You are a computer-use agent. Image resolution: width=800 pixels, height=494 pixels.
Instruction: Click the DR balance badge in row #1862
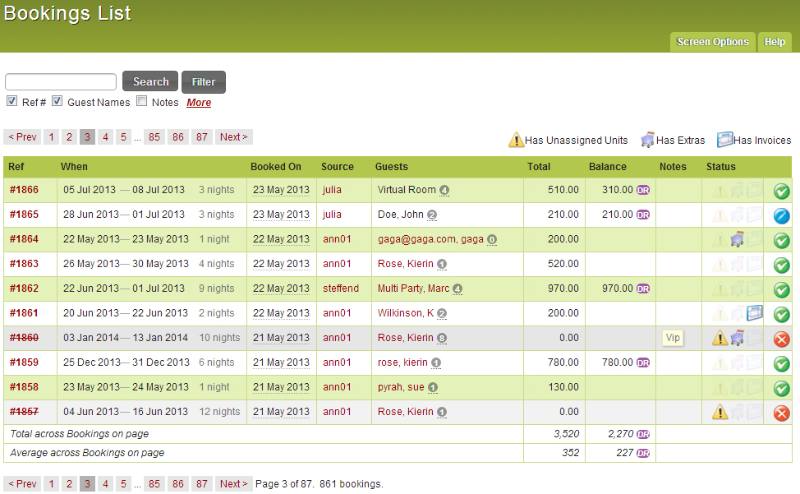coord(643,288)
